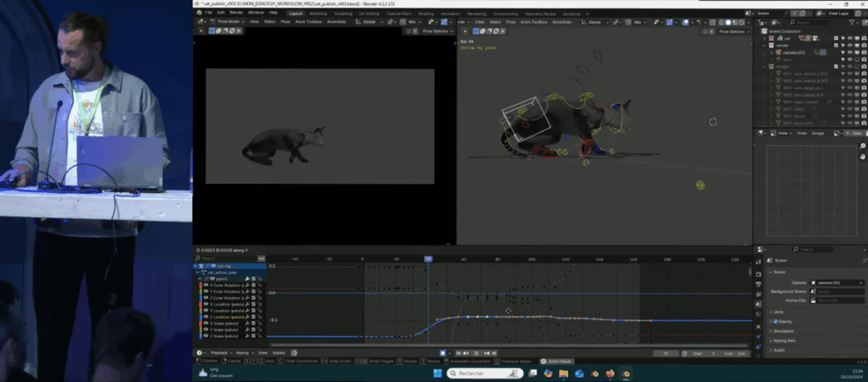868x382 pixels.
Task: Toggle the auto-keying record button
Action: pyautogui.click(x=442, y=353)
